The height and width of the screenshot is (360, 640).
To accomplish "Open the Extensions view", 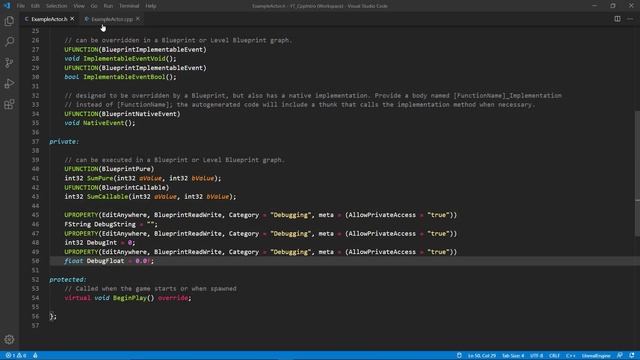I will coord(9,104).
